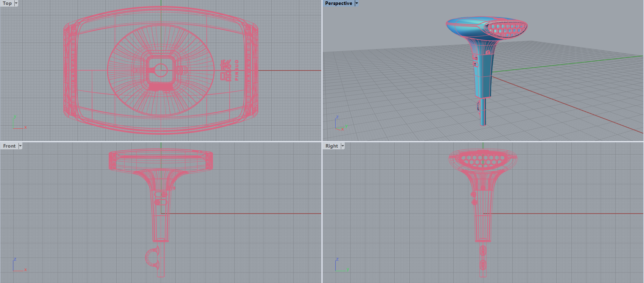The image size is (644, 283).
Task: Click the honeycomb vent grille in Right view
Action: click(483, 159)
